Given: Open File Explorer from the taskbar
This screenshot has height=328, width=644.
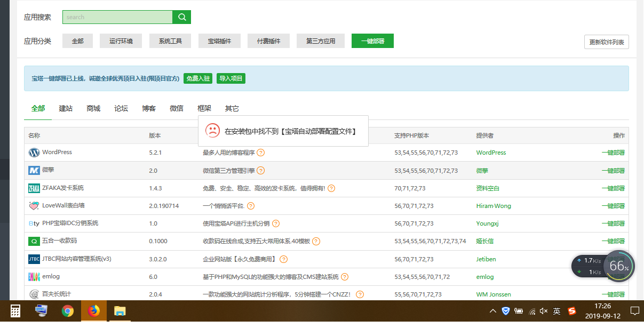Looking at the screenshot, I should 120,311.
